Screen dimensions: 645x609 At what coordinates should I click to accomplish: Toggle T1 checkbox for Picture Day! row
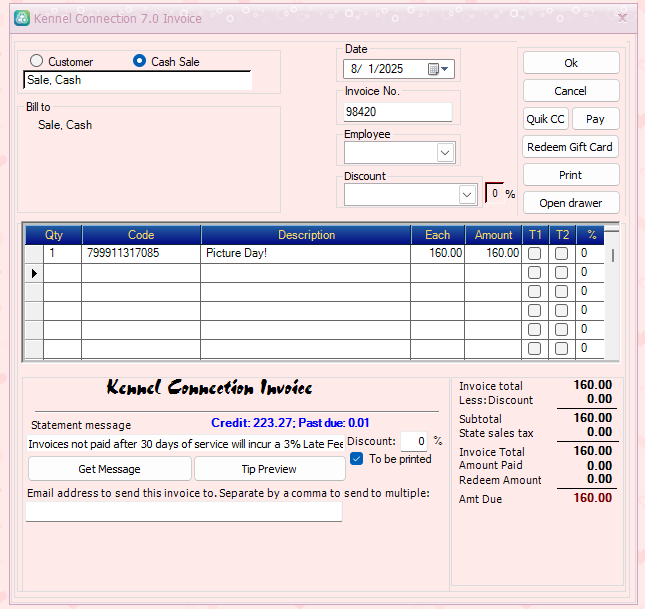point(534,253)
